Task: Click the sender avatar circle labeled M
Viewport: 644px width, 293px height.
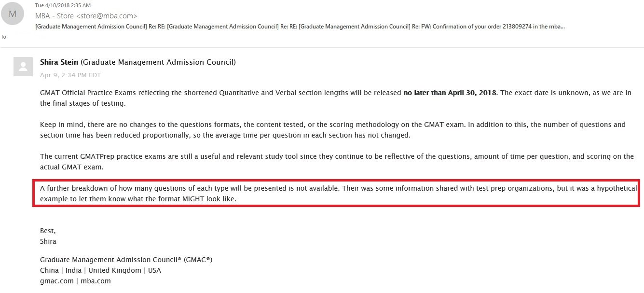Action: click(x=13, y=14)
